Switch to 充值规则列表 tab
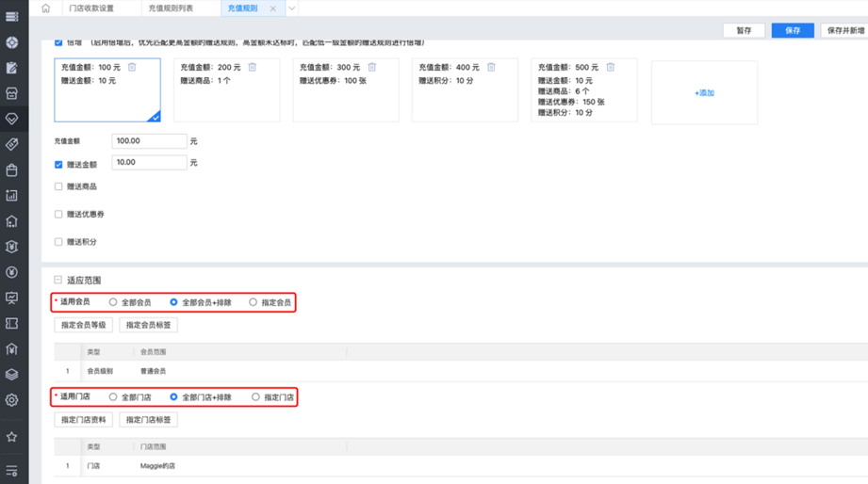The width and height of the screenshot is (868, 484). click(x=171, y=8)
